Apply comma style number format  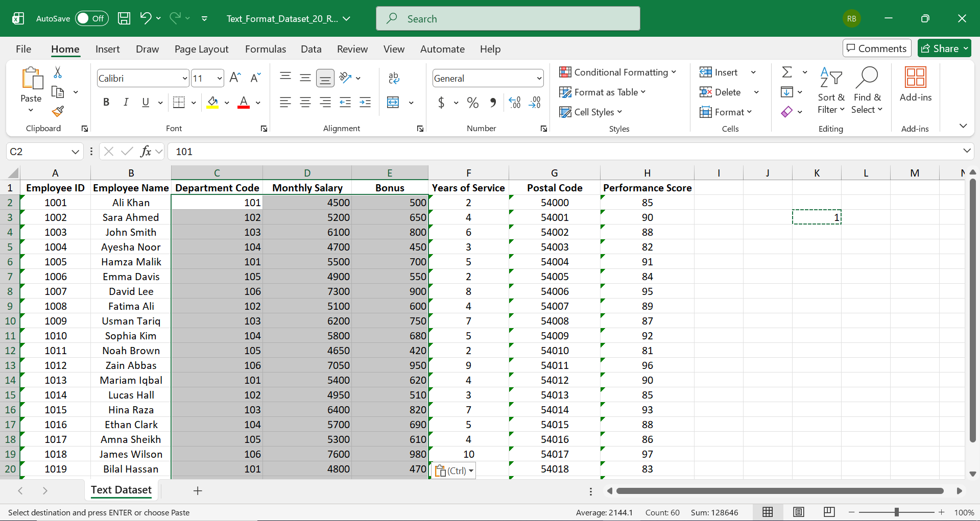(x=493, y=103)
